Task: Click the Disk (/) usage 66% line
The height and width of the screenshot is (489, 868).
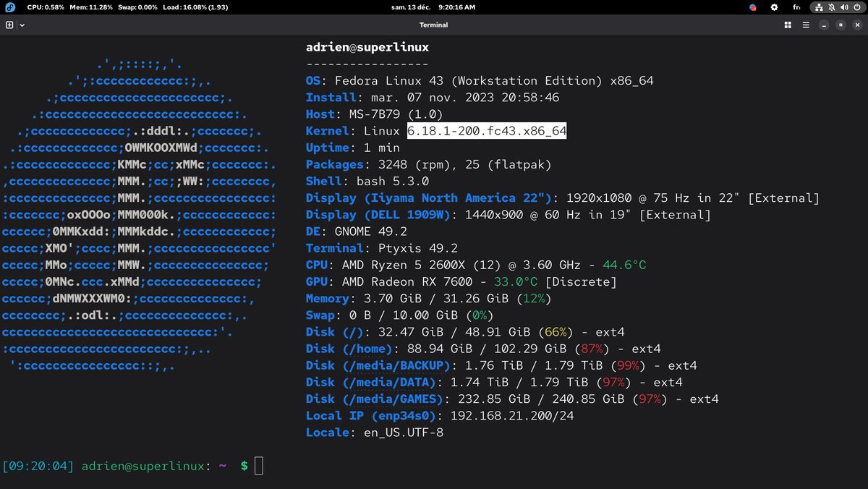Action: pyautogui.click(x=465, y=332)
